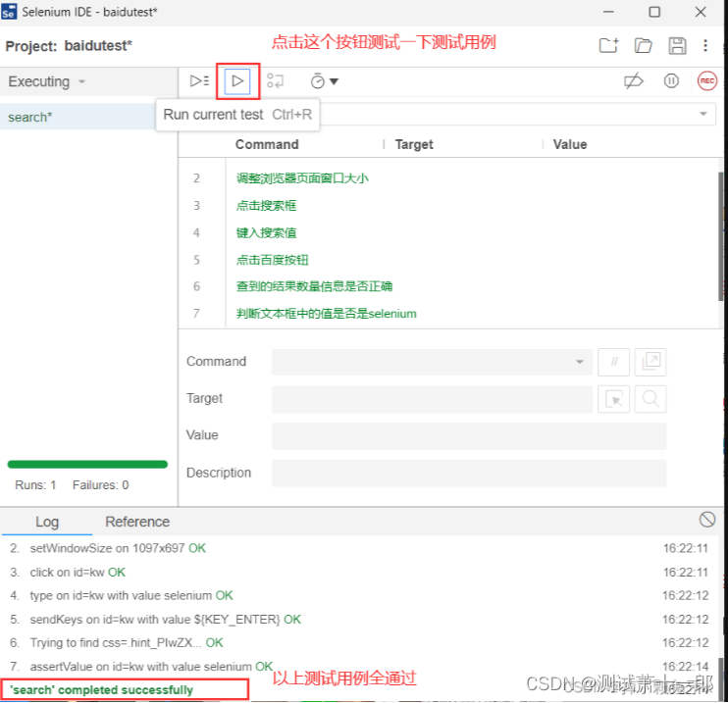728x703 pixels.
Task: Click the Description input field
Action: [x=469, y=474]
